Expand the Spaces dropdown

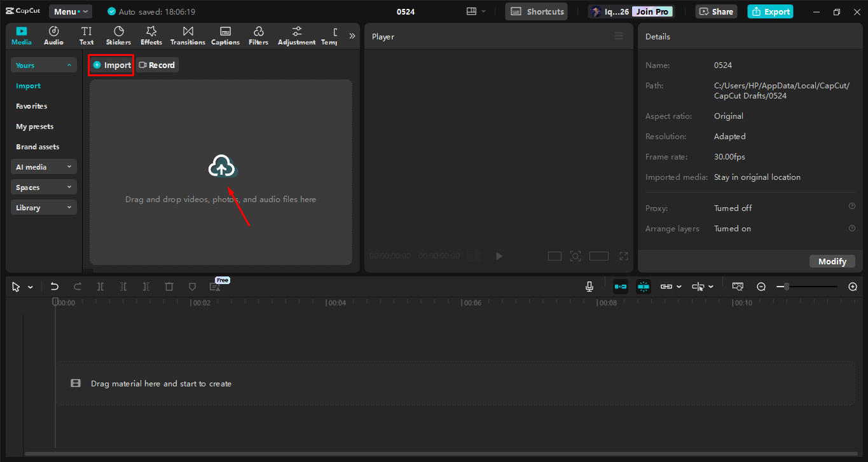pos(43,187)
